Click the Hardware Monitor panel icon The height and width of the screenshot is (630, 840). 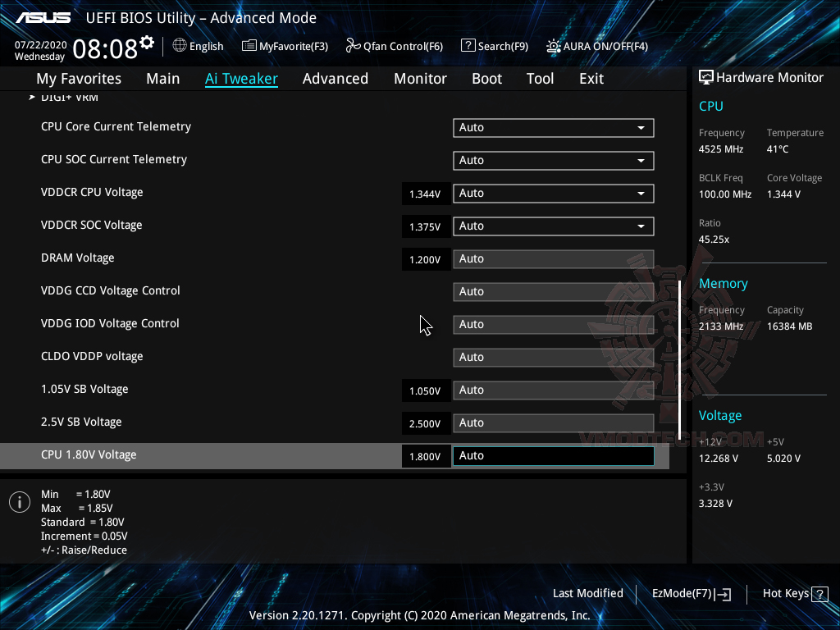[x=706, y=77]
